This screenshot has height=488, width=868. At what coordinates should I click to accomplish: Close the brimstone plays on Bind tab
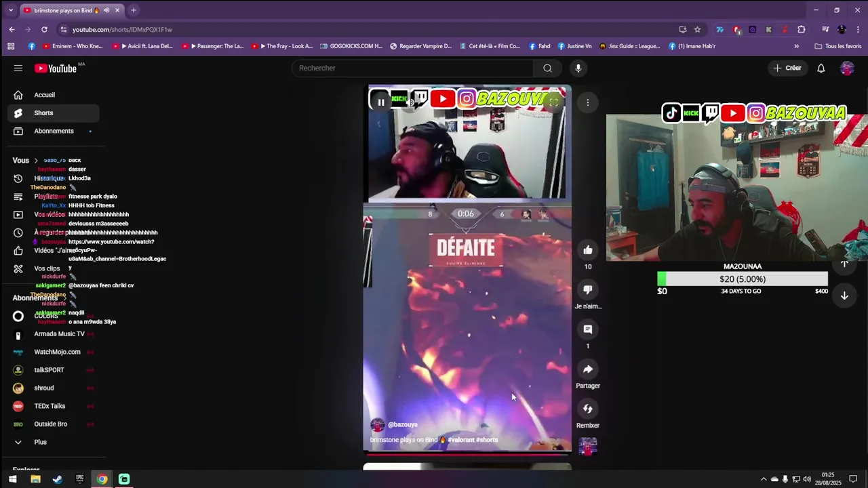[117, 10]
